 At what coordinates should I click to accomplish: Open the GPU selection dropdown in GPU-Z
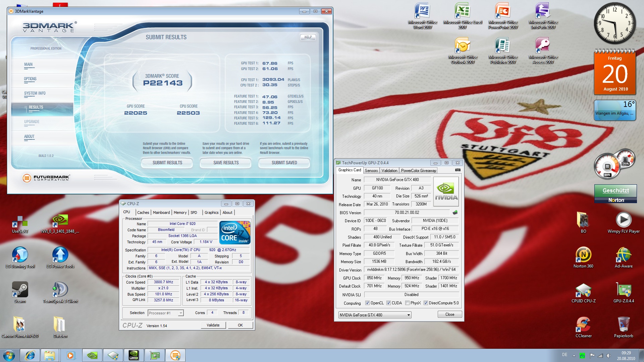point(375,315)
